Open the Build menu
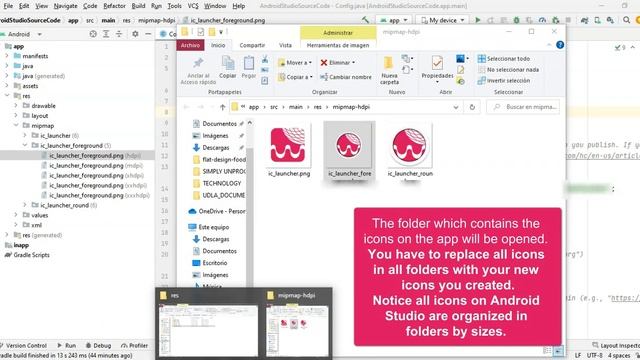Viewport: 640px width, 360px height. (x=138, y=6)
